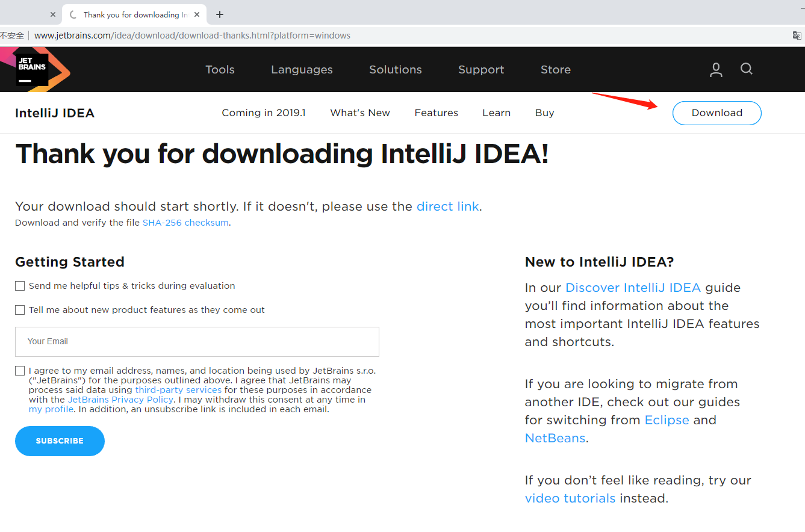The width and height of the screenshot is (805, 532).
Task: Open the Solutions menu
Action: point(396,70)
